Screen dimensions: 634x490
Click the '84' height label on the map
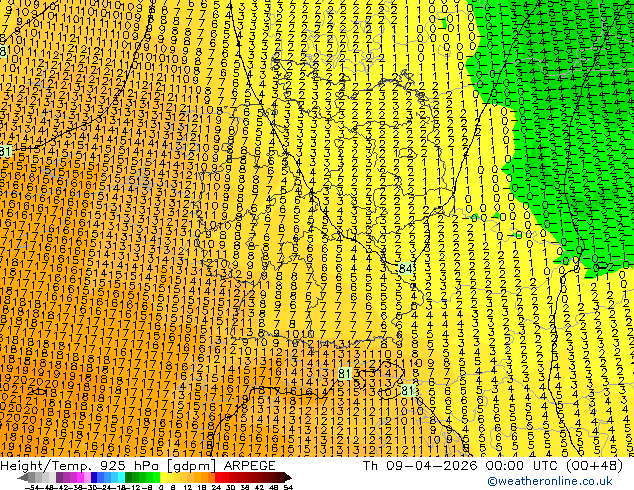coord(406,268)
